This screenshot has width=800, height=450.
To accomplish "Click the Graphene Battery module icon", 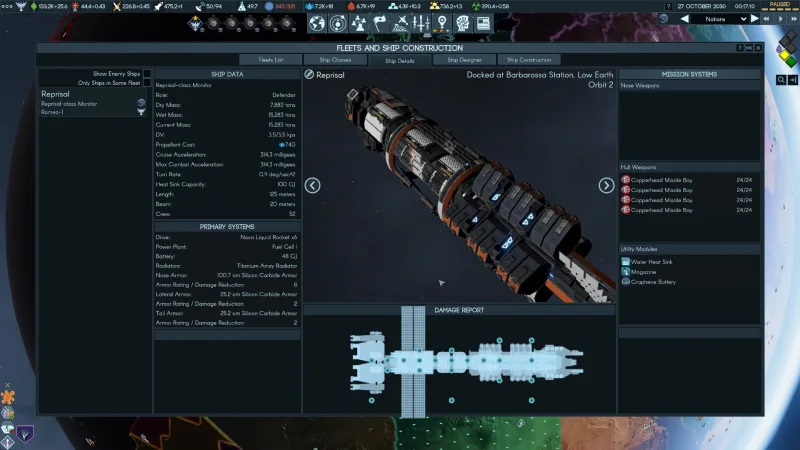I will pyautogui.click(x=625, y=282).
